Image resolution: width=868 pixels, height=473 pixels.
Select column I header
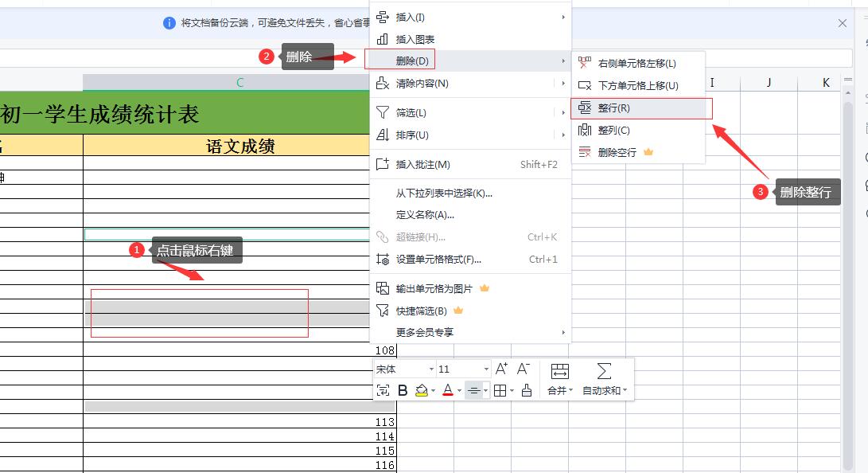[x=712, y=83]
